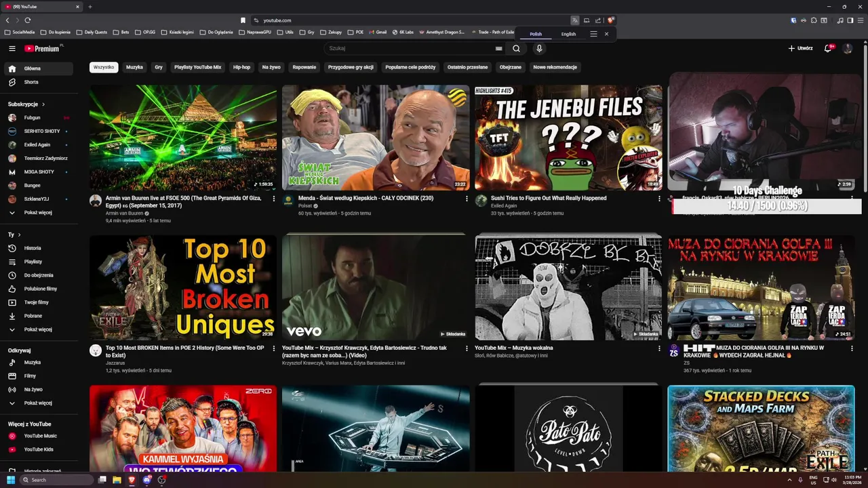Select the Rapowanie filter chip
868x488 pixels.
304,67
